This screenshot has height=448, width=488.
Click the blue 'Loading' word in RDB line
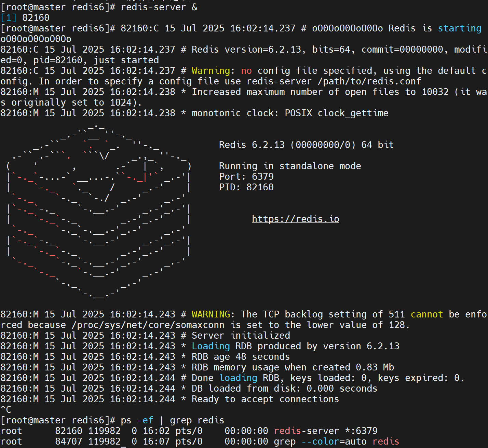[x=211, y=346]
